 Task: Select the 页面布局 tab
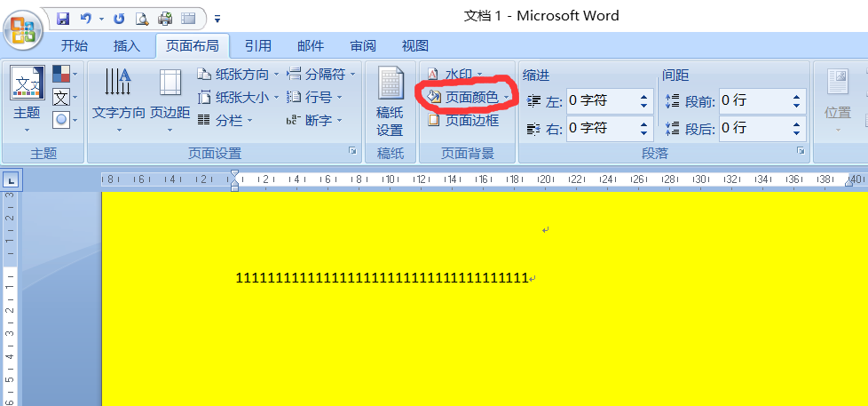pyautogui.click(x=193, y=46)
